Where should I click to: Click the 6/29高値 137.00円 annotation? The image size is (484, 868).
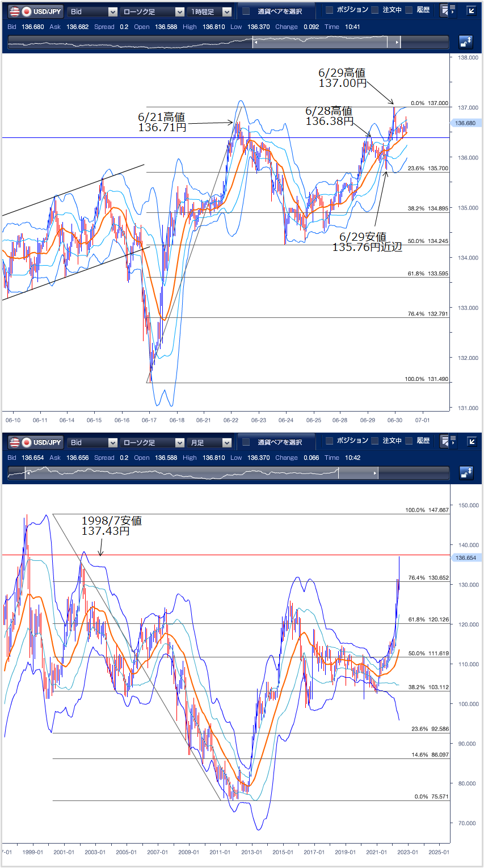343,78
